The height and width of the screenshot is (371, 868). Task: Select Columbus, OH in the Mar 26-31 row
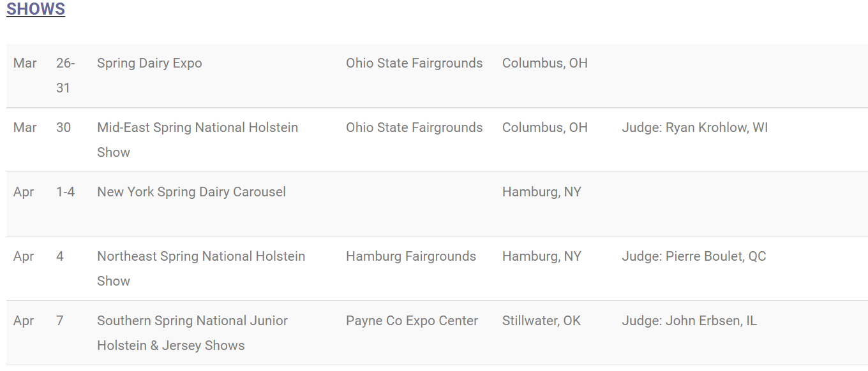click(545, 63)
